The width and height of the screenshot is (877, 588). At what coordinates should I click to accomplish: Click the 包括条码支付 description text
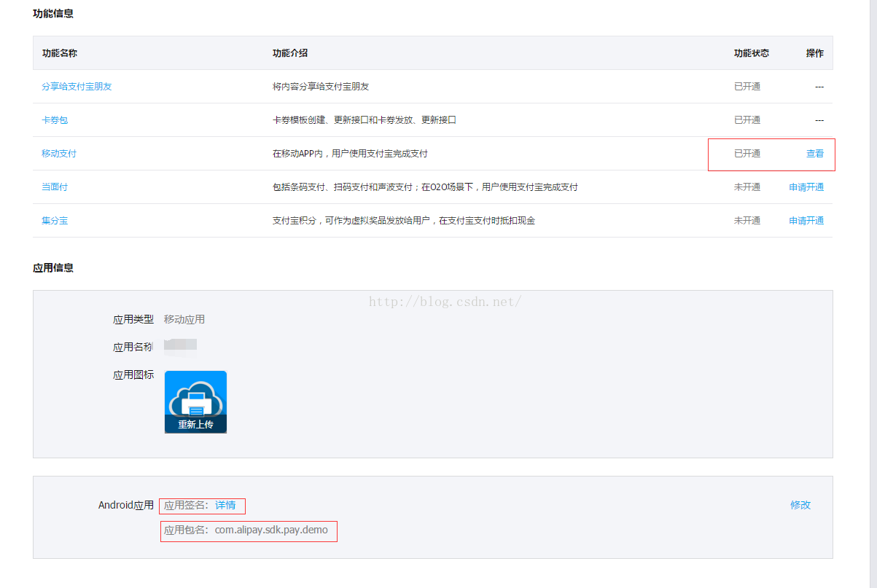coord(425,187)
